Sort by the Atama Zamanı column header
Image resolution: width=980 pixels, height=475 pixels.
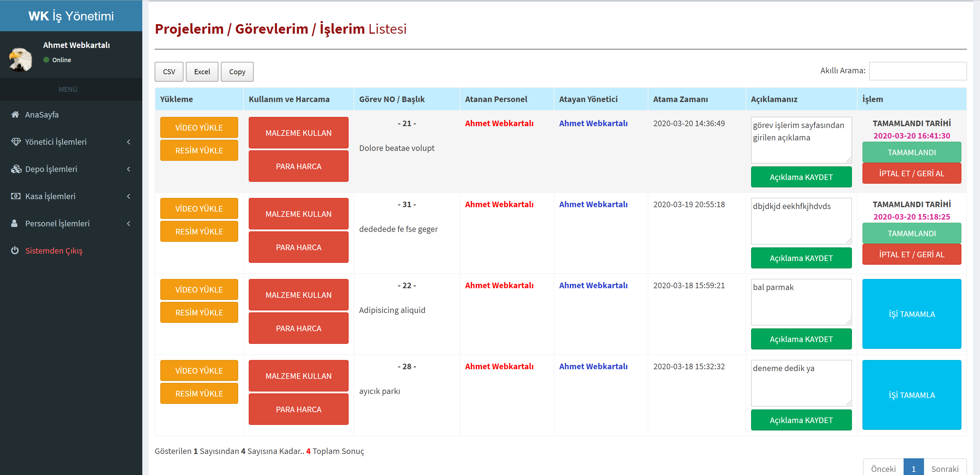[680, 99]
